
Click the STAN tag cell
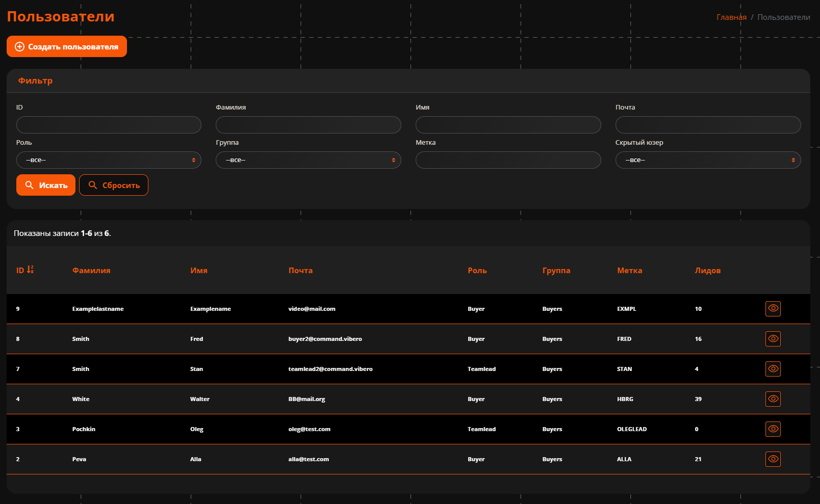(x=624, y=369)
